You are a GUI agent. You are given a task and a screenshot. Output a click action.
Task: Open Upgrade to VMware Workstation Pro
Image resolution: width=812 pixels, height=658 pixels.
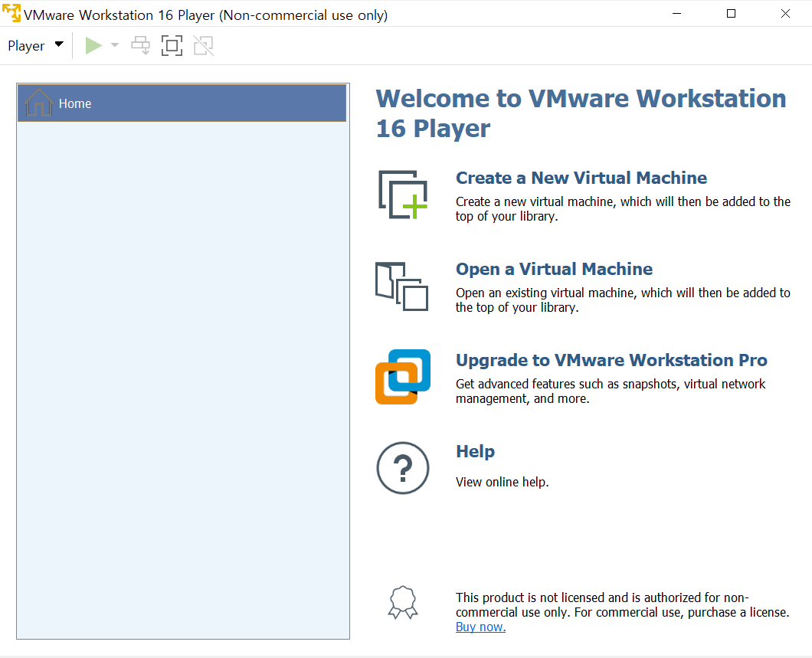click(x=612, y=359)
